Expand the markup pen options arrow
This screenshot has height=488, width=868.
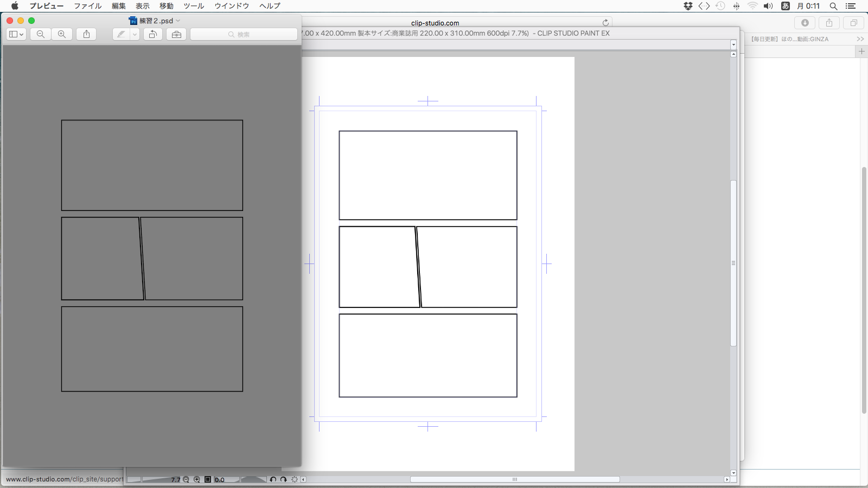pos(135,34)
